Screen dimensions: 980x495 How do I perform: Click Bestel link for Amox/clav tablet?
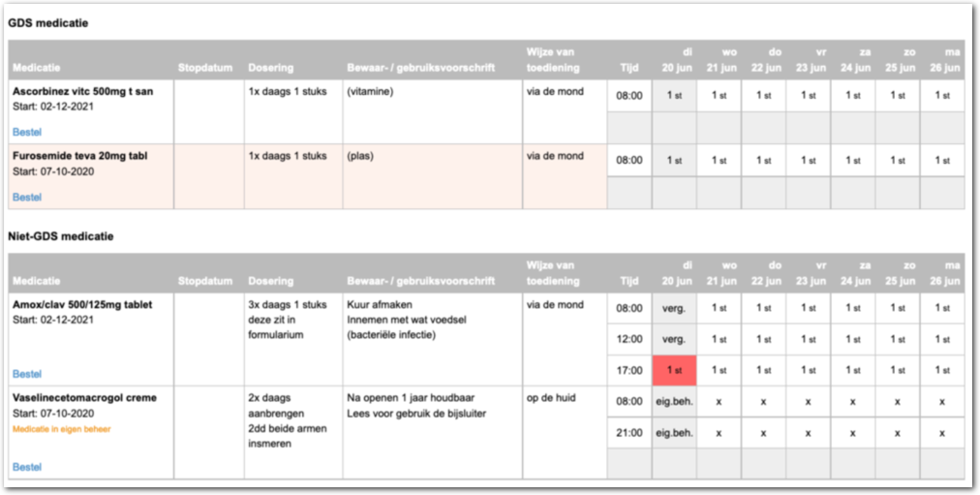click(27, 373)
